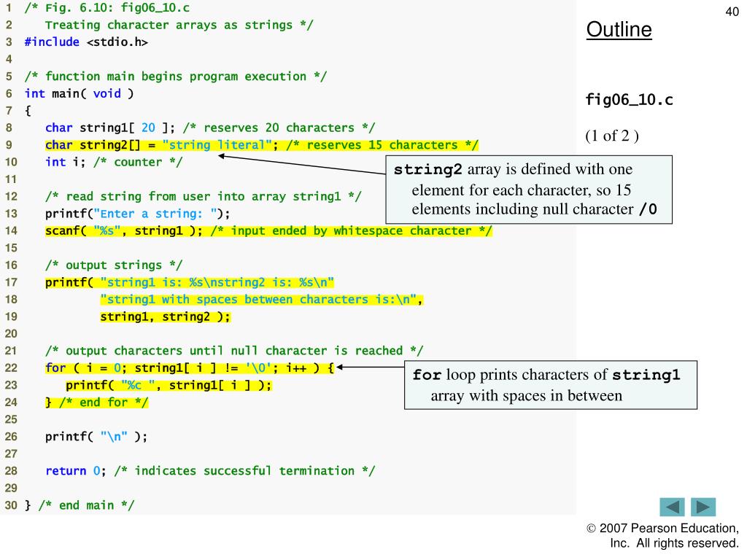Click the 'Fig. 6.10: fig06_10.c' comment
The width and height of the screenshot is (747, 560).
(107, 7)
